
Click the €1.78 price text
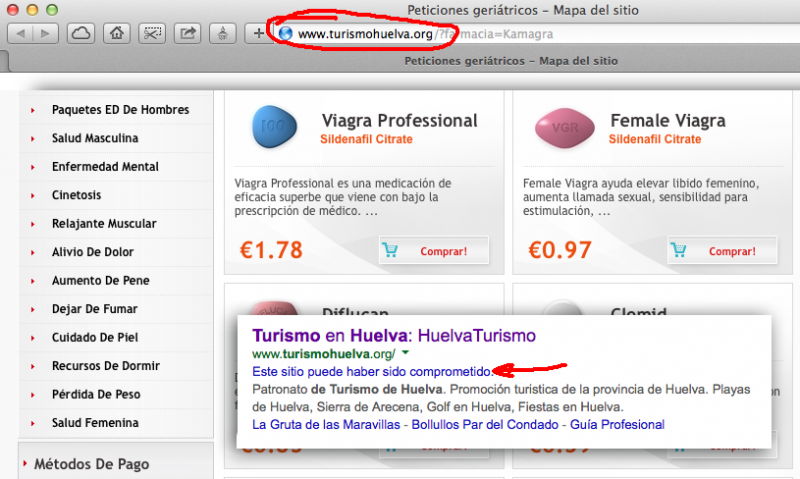(271, 250)
